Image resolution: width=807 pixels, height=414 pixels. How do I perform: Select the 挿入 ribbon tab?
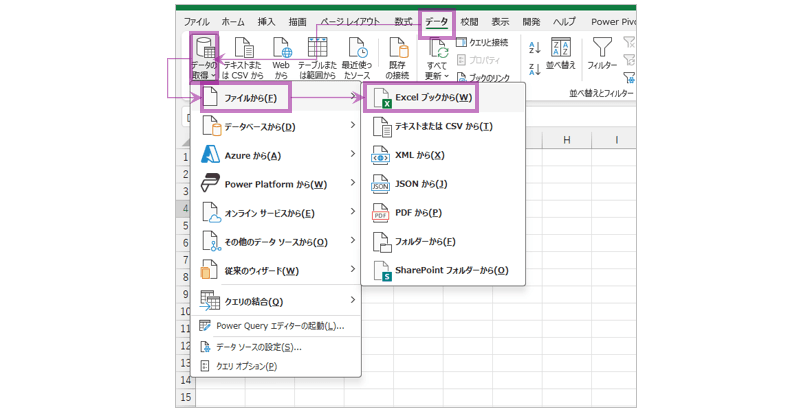267,22
